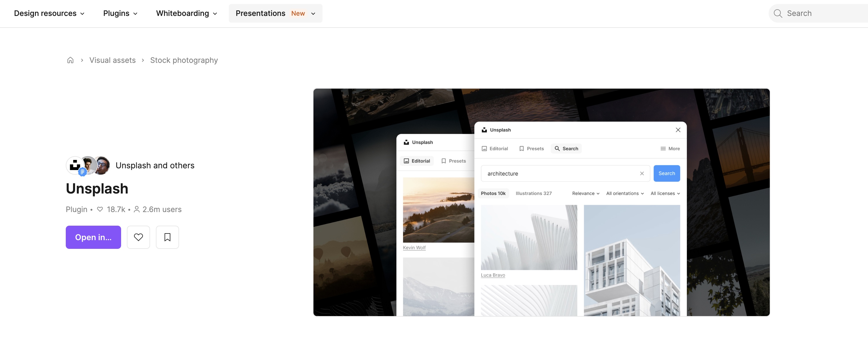Click the Open in... button
This screenshot has width=868, height=343.
point(93,237)
